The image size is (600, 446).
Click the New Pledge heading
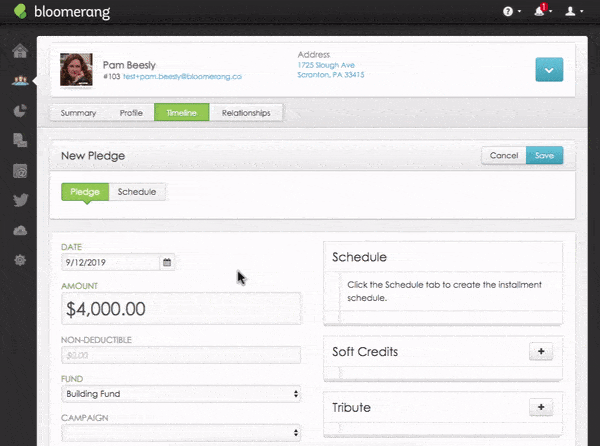point(93,156)
